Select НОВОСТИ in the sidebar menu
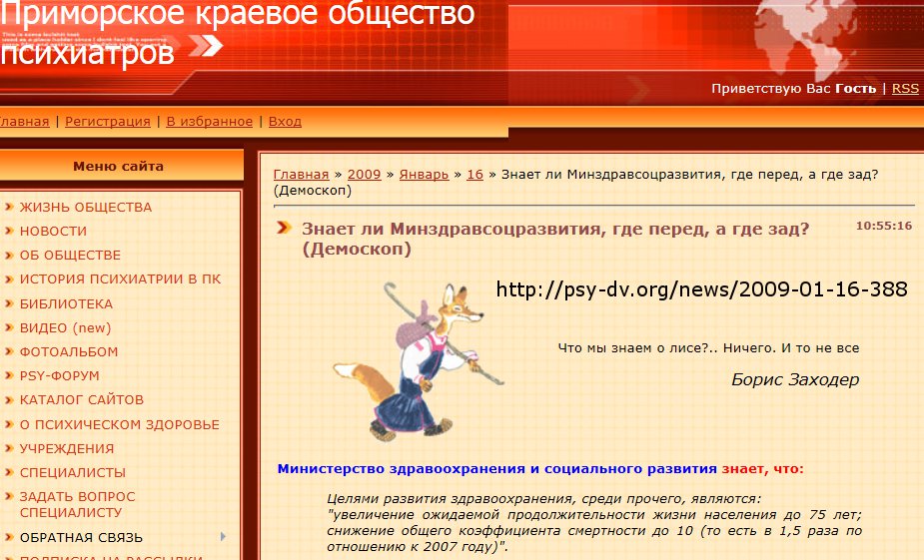This screenshot has height=560, width=924. click(x=53, y=232)
